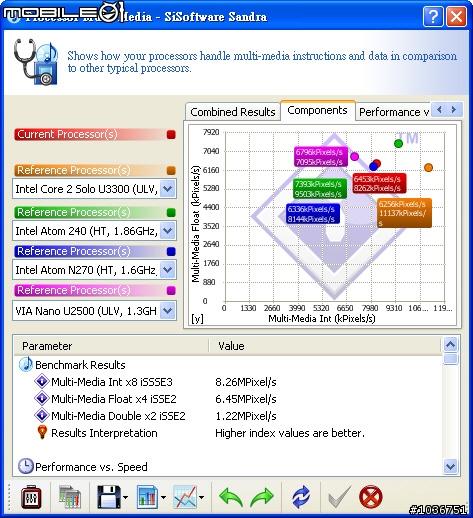Image resolution: width=473 pixels, height=518 pixels.
Task: Open the options mixer icon in bottom toolbar
Action: (31, 497)
